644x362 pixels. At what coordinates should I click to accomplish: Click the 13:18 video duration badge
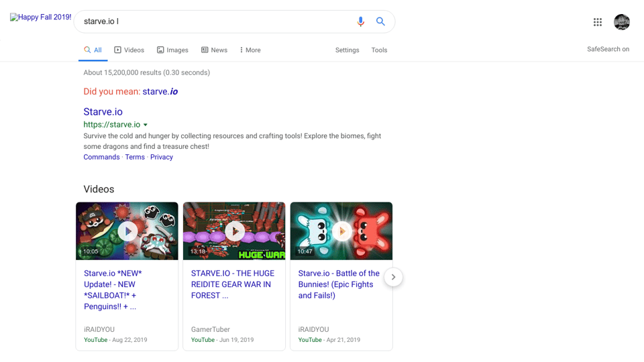pos(197,251)
